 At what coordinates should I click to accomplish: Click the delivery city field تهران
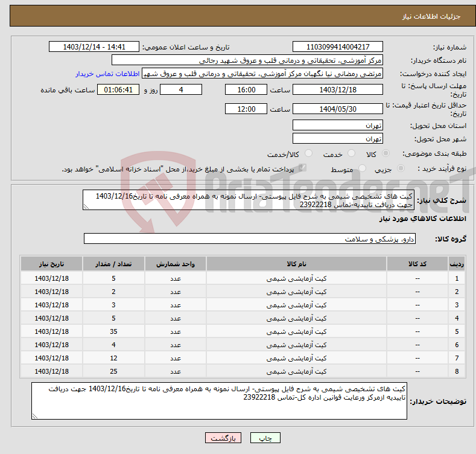338,139
